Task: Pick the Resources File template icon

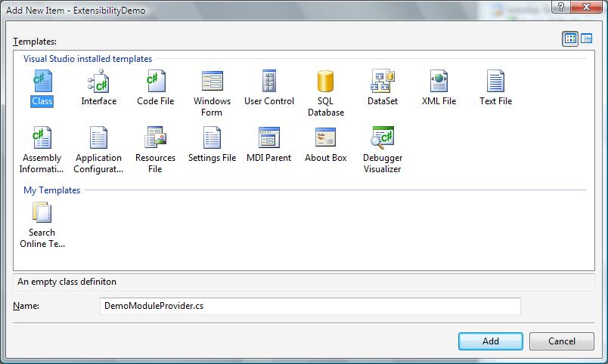Action: (x=156, y=137)
